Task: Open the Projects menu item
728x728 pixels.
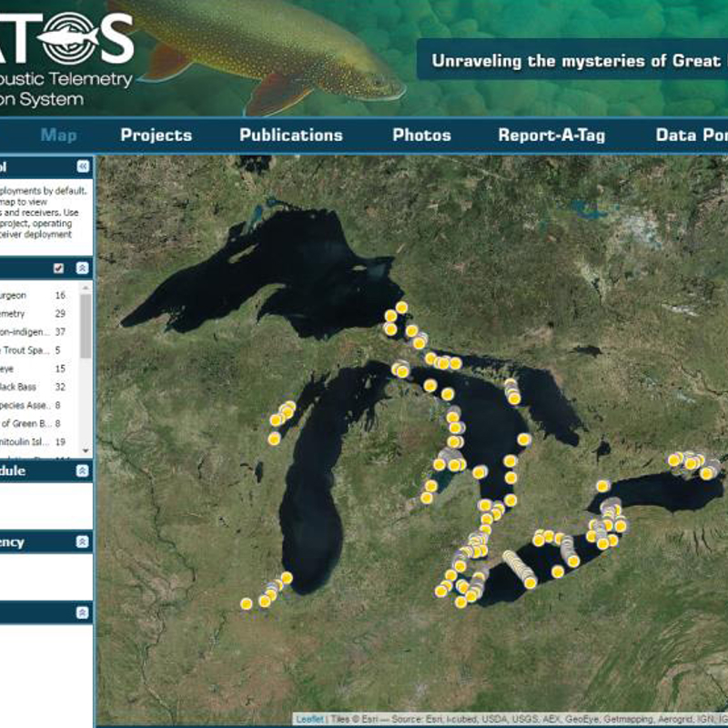Action: [157, 135]
